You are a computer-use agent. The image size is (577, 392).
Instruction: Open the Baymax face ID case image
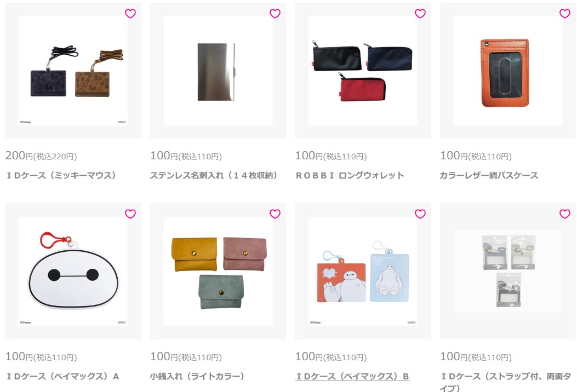(x=73, y=271)
